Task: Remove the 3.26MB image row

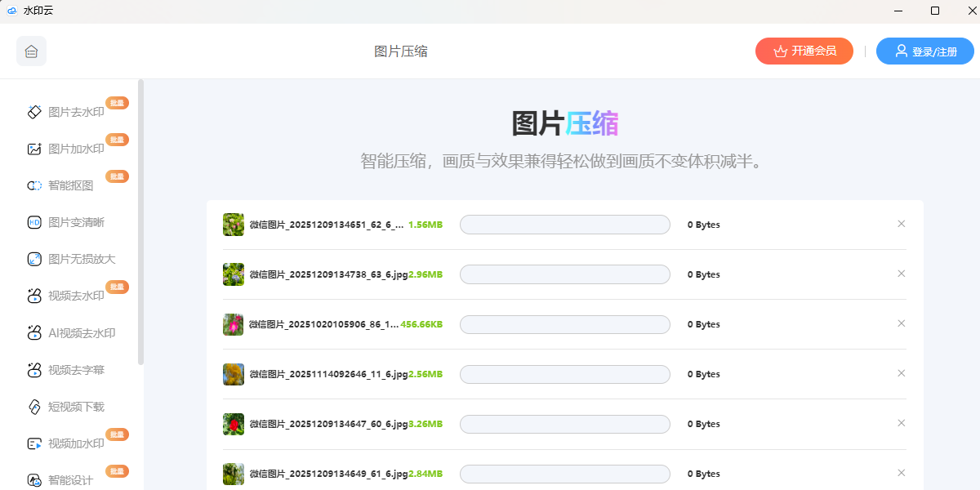Action: 902,423
